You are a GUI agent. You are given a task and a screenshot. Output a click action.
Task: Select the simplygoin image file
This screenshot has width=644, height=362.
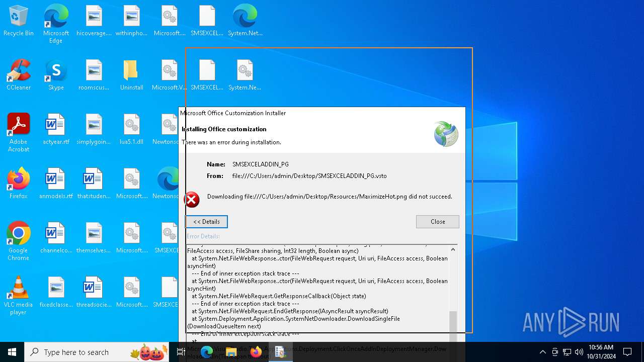(x=94, y=130)
